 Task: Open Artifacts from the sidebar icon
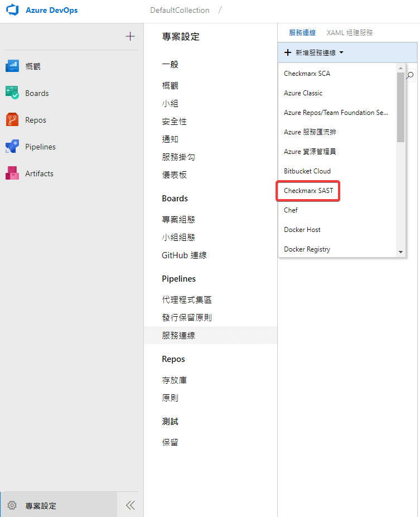click(12, 173)
